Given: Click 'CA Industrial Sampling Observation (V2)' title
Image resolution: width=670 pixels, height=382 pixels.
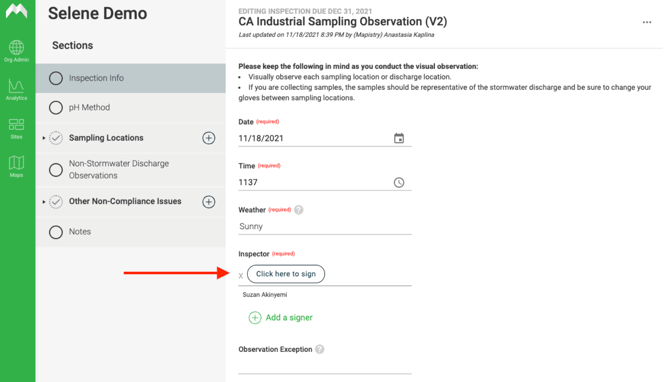Looking at the screenshot, I should tap(343, 22).
